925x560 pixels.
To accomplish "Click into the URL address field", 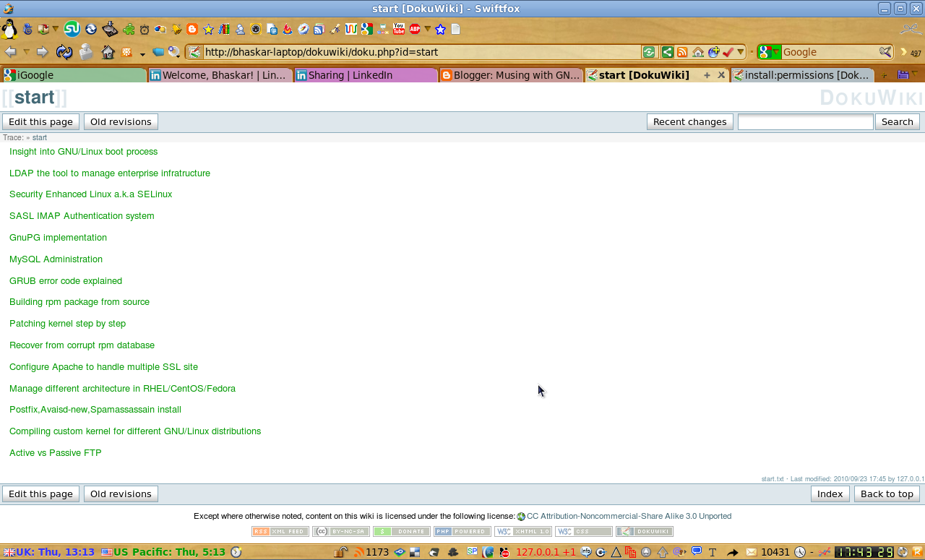I will [421, 52].
